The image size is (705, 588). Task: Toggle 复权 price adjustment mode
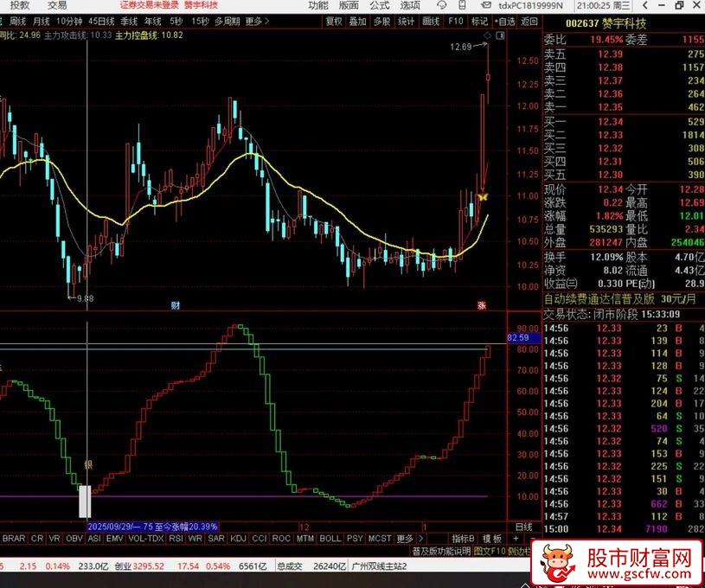(334, 22)
